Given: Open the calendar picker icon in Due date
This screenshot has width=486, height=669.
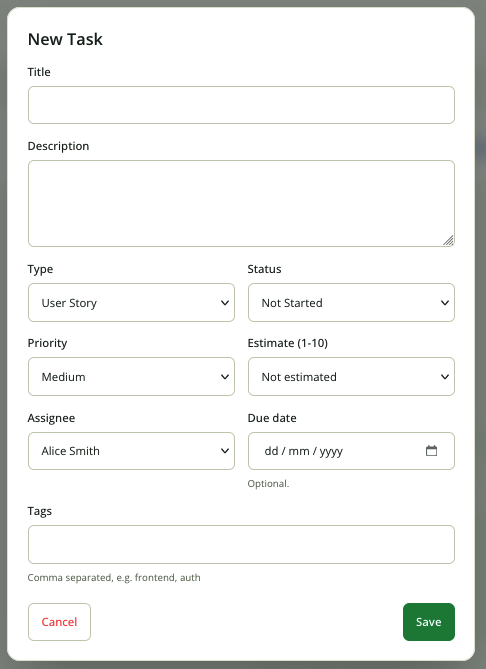Looking at the screenshot, I should 431,451.
